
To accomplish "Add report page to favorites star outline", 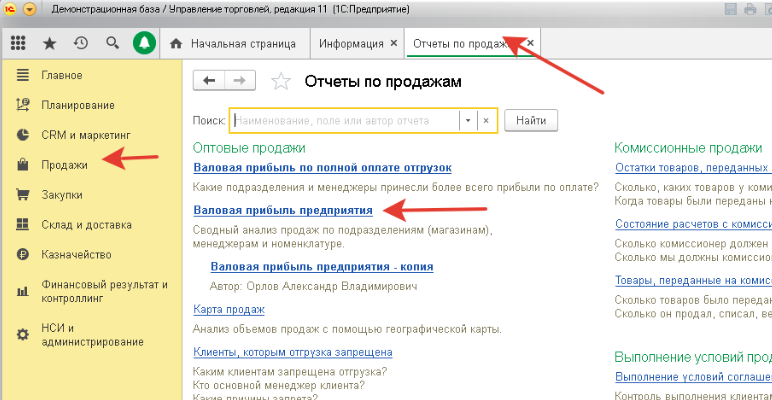I will point(282,82).
